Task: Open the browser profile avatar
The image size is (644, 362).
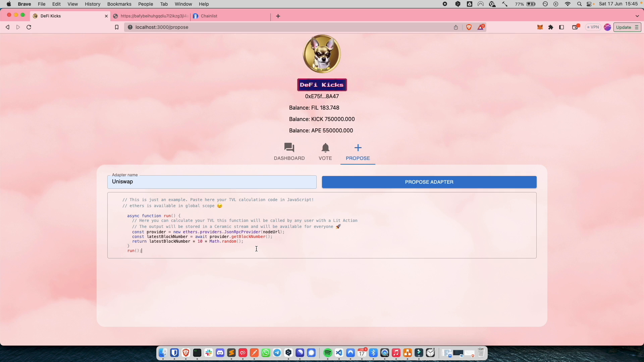Action: 607,27
